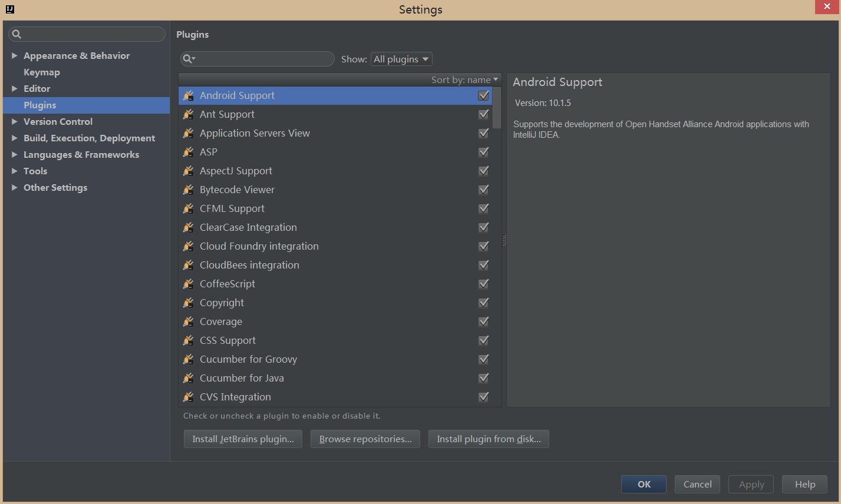Disable the CFML Support checkbox
The height and width of the screenshot is (504, 841).
pyautogui.click(x=484, y=208)
